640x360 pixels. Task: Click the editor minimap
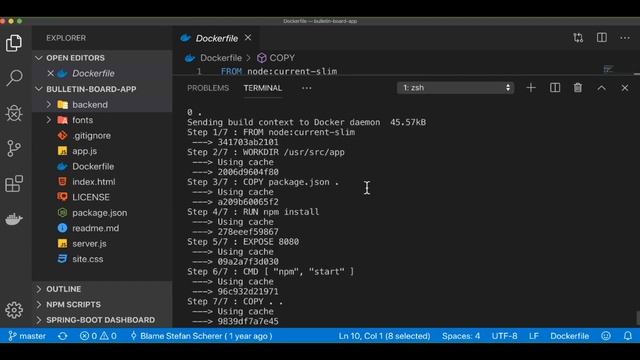[608, 69]
